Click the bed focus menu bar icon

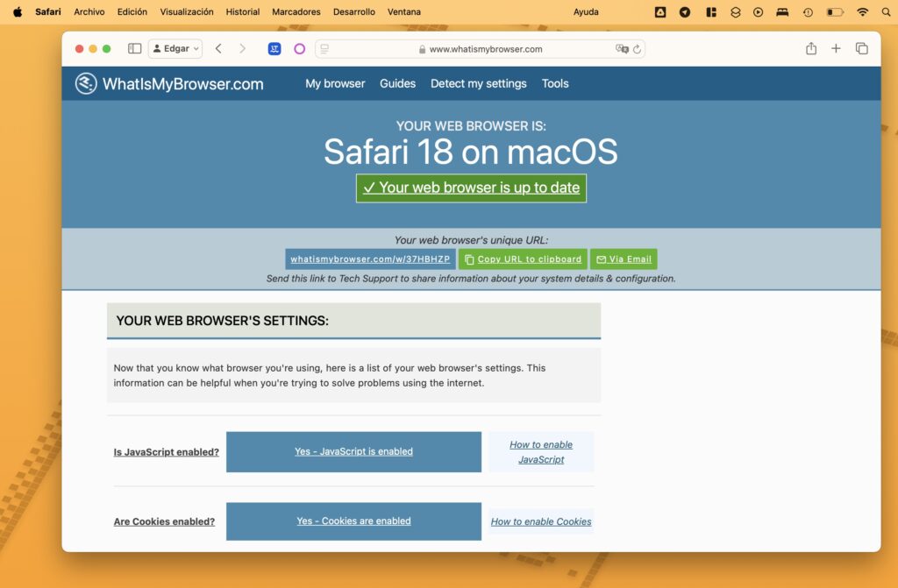782,12
